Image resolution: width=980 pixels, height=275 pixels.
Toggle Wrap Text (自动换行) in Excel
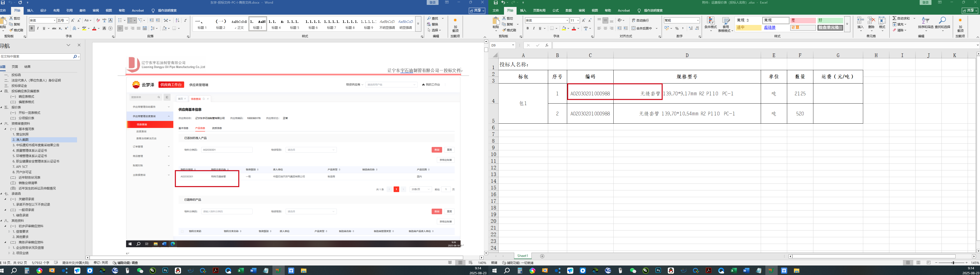pyautogui.click(x=641, y=21)
